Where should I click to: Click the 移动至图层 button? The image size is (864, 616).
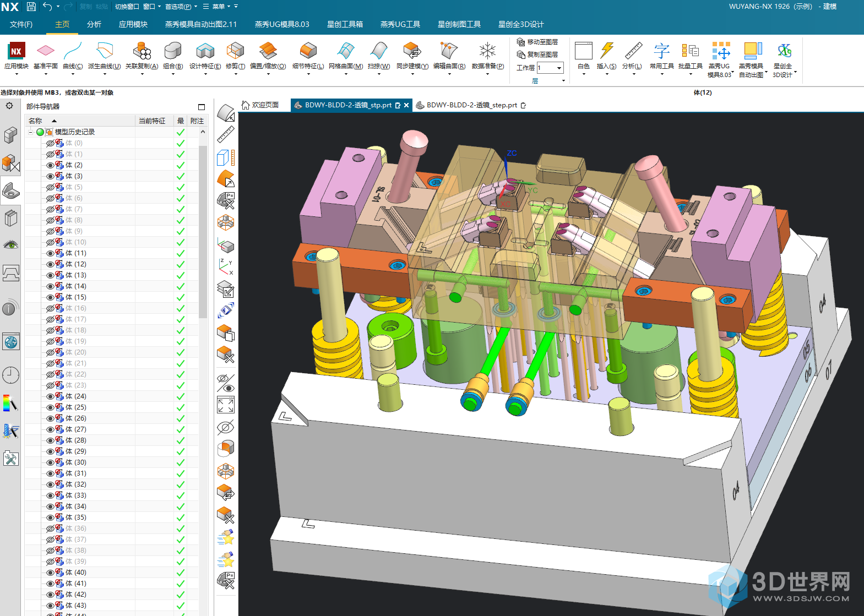click(x=537, y=42)
